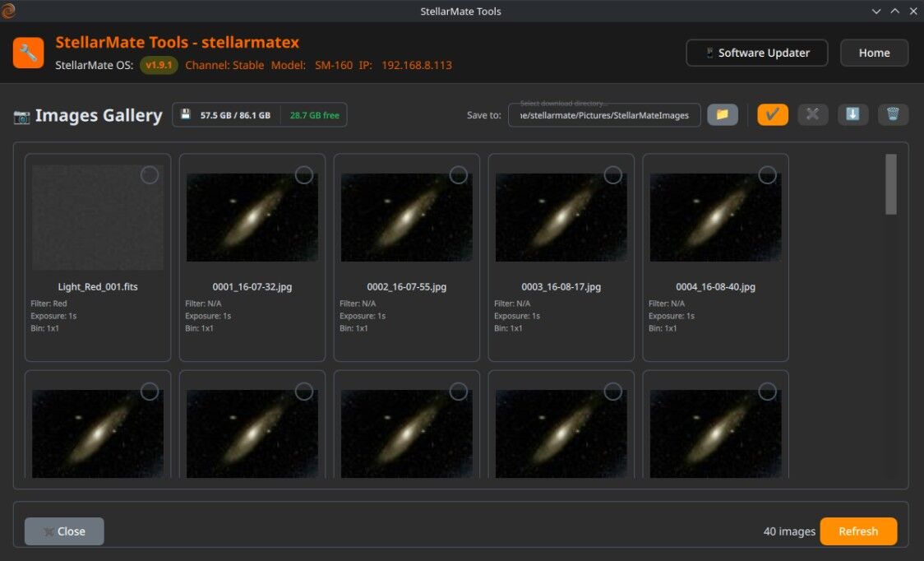
Task: Click the 0001_16-07-32.jpg filename
Action: point(252,287)
